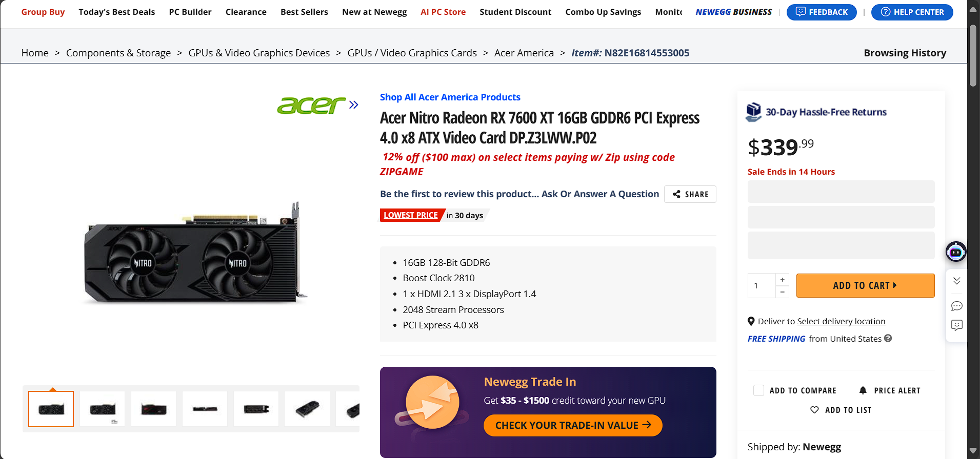Image resolution: width=980 pixels, height=459 pixels.
Task: Decrease quantity with the minus stepper
Action: pos(782,292)
